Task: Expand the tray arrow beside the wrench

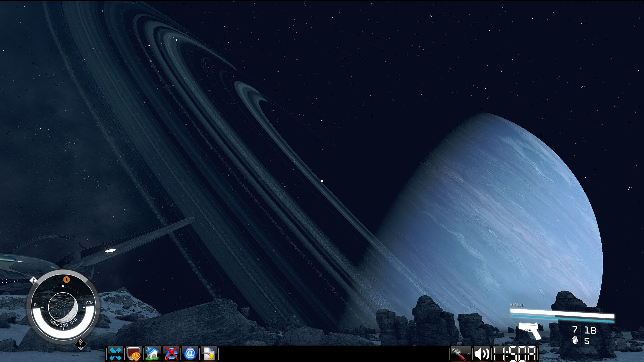Action: click(x=469, y=354)
